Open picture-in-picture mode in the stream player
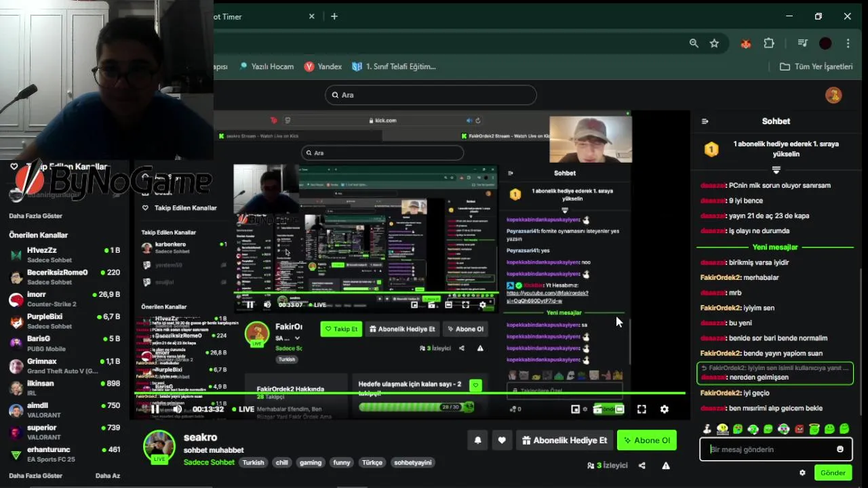The width and height of the screenshot is (868, 488). point(576,409)
